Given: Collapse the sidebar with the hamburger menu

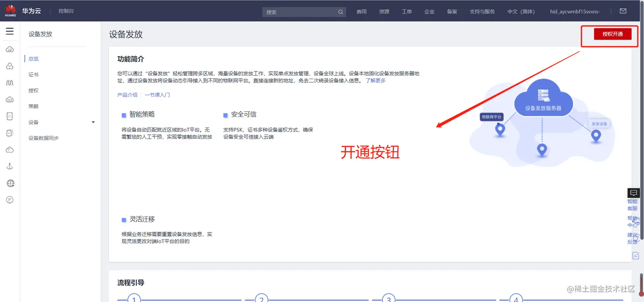Looking at the screenshot, I should click(x=10, y=31).
